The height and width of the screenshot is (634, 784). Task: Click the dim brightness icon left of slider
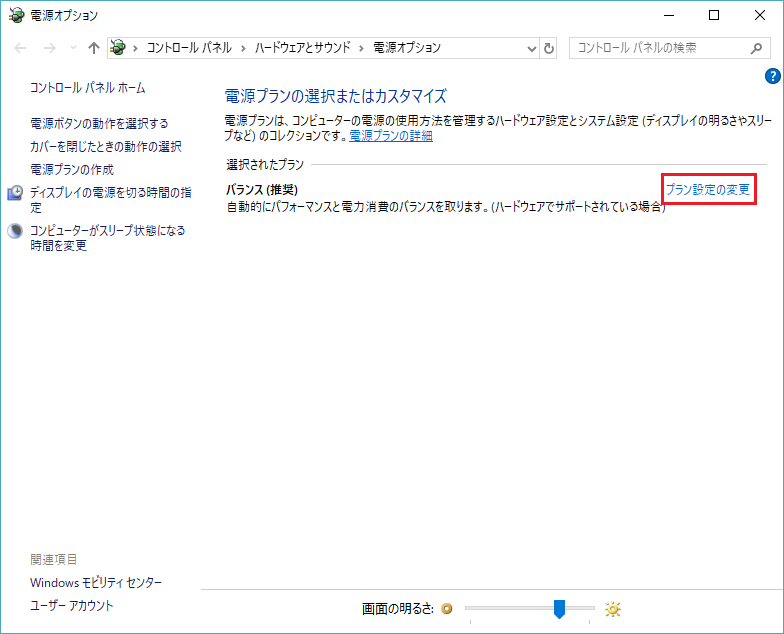[447, 609]
